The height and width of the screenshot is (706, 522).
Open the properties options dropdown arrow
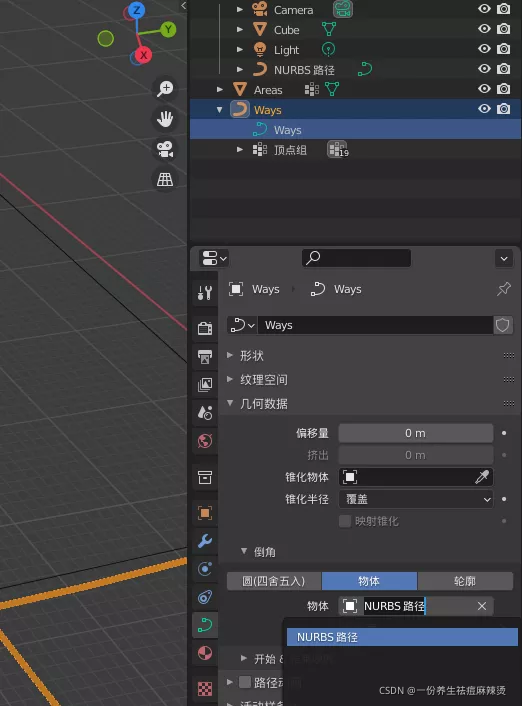504,258
